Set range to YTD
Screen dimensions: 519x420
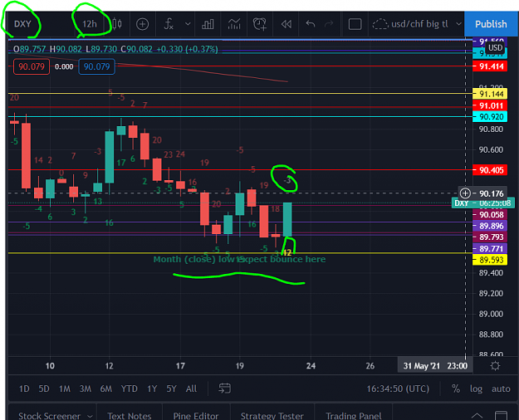[x=129, y=388]
